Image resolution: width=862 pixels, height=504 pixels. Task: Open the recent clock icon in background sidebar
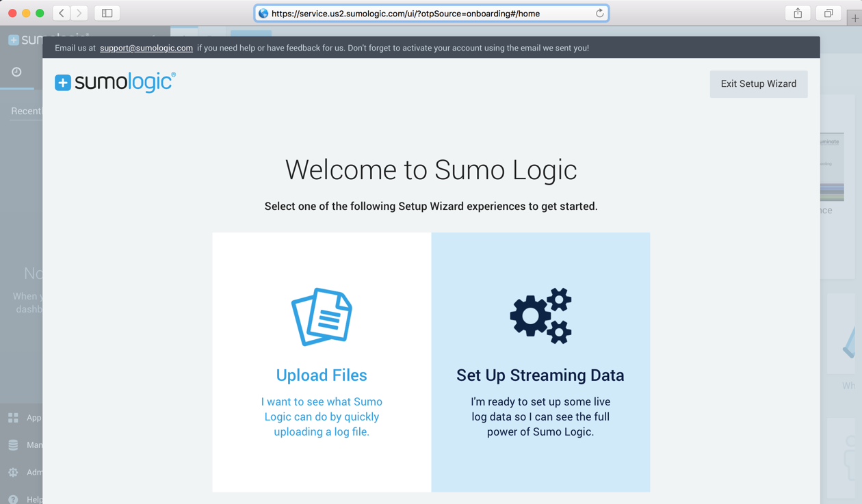[x=16, y=72]
